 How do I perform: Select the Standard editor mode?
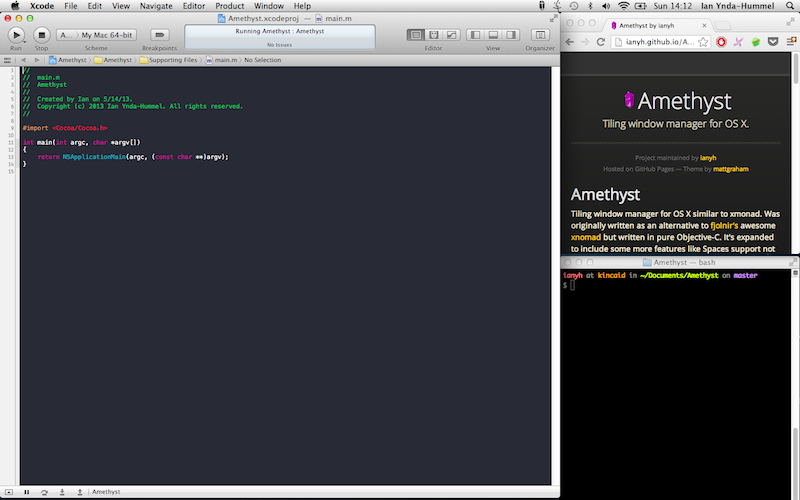click(x=416, y=35)
